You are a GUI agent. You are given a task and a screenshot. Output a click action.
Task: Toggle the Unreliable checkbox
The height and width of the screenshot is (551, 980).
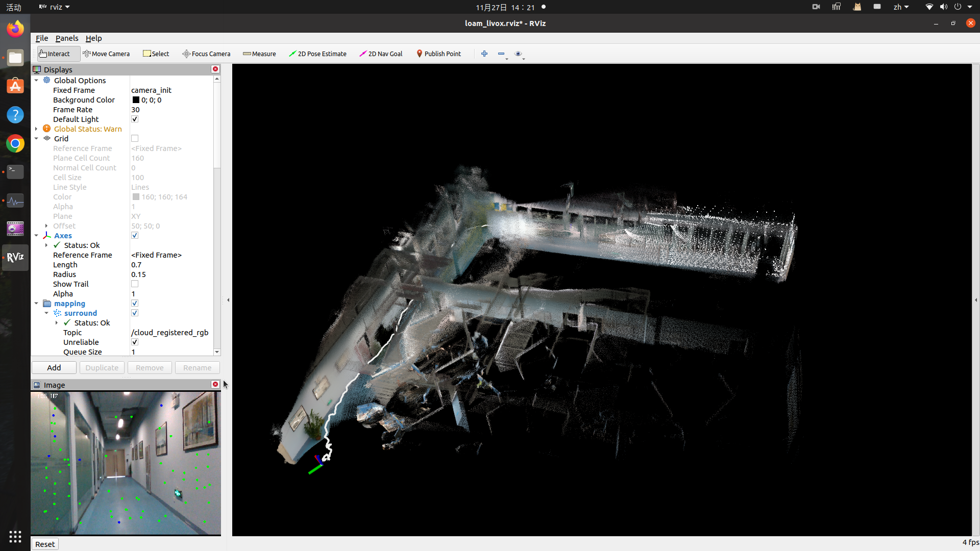click(x=135, y=342)
